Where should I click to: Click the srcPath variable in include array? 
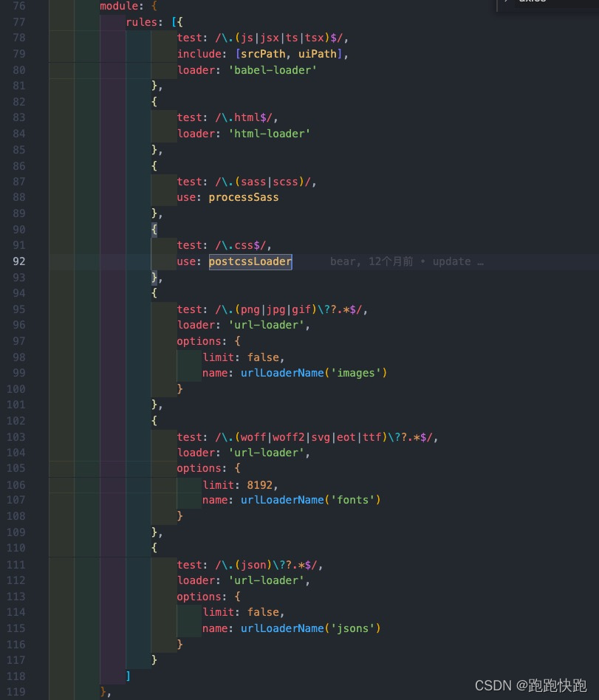click(x=263, y=54)
